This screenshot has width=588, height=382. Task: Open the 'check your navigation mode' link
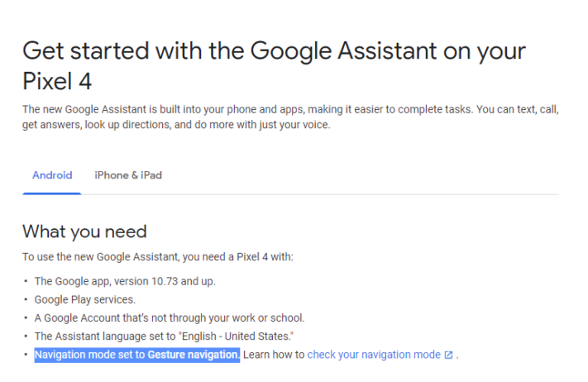point(374,355)
